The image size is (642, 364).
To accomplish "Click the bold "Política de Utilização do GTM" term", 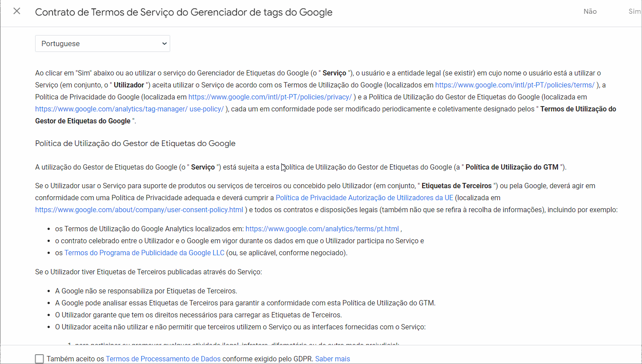I will (513, 167).
